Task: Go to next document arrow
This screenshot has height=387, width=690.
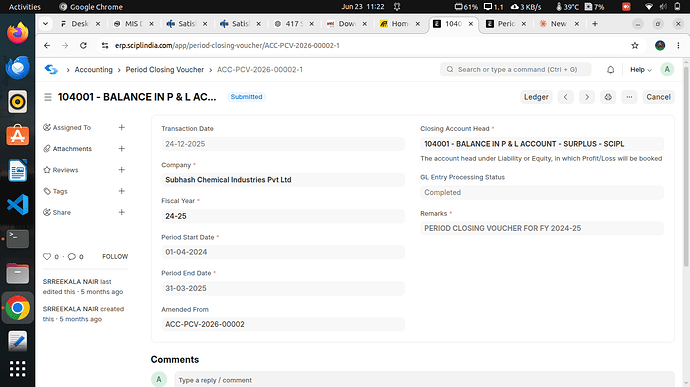Action: (587, 97)
